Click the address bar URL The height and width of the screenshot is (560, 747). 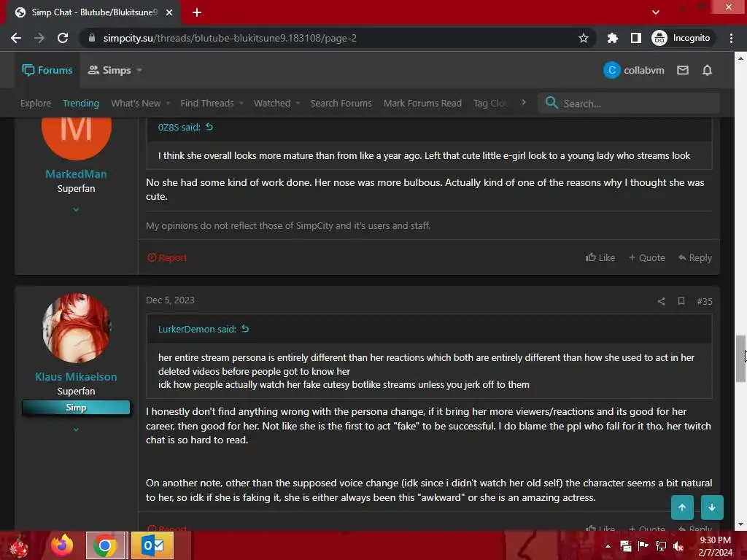point(230,38)
